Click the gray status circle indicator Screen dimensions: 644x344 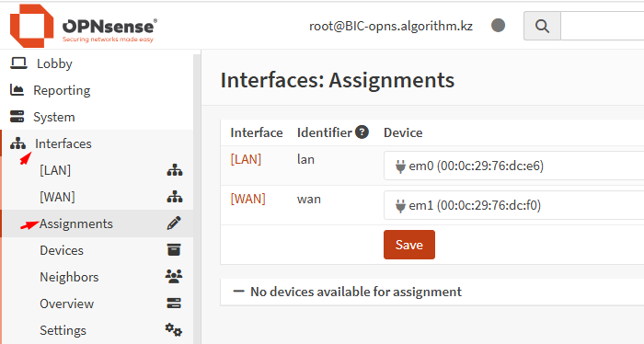[x=499, y=26]
